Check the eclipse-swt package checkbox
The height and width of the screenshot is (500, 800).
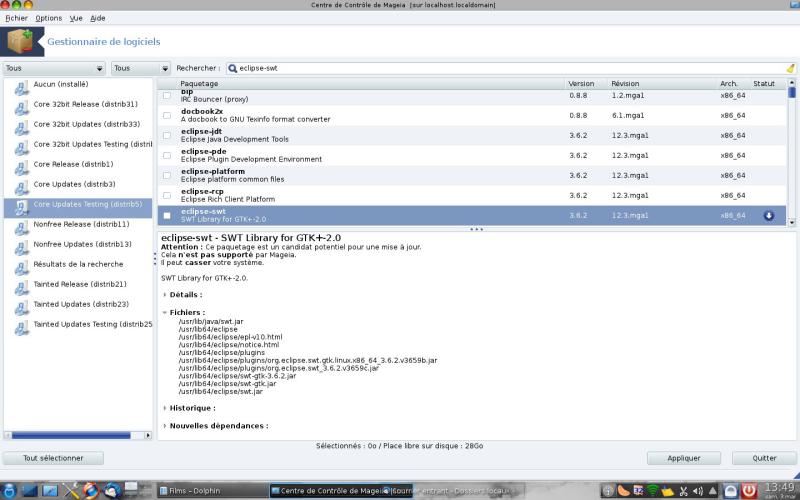[167, 215]
